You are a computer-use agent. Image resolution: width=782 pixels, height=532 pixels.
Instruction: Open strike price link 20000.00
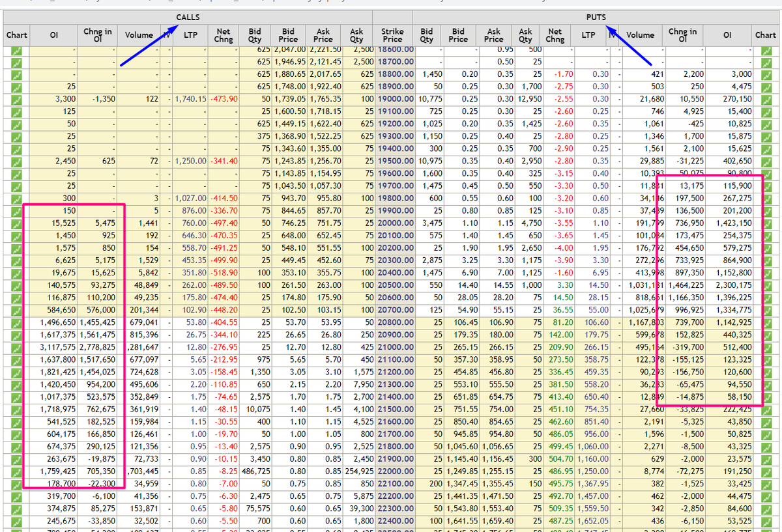pos(395,222)
